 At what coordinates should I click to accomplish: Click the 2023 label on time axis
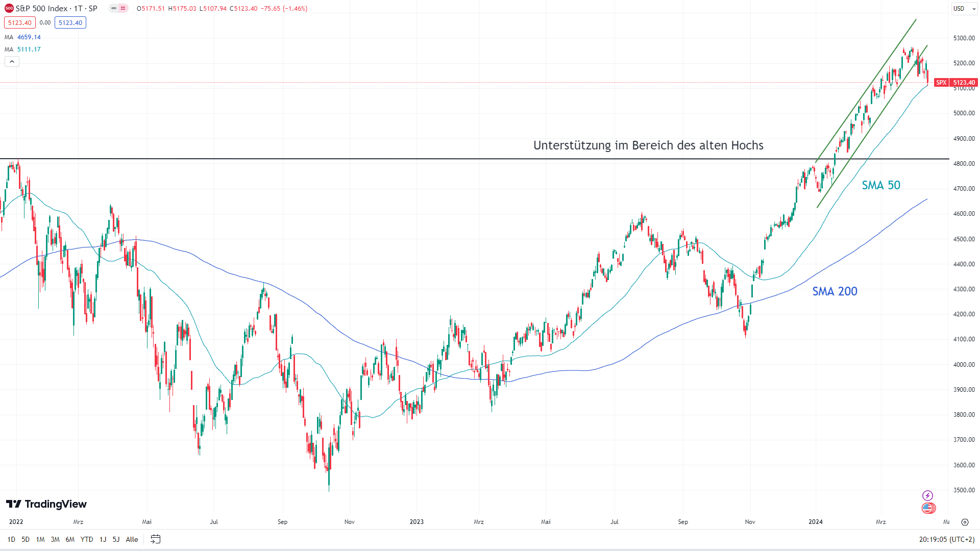click(416, 522)
